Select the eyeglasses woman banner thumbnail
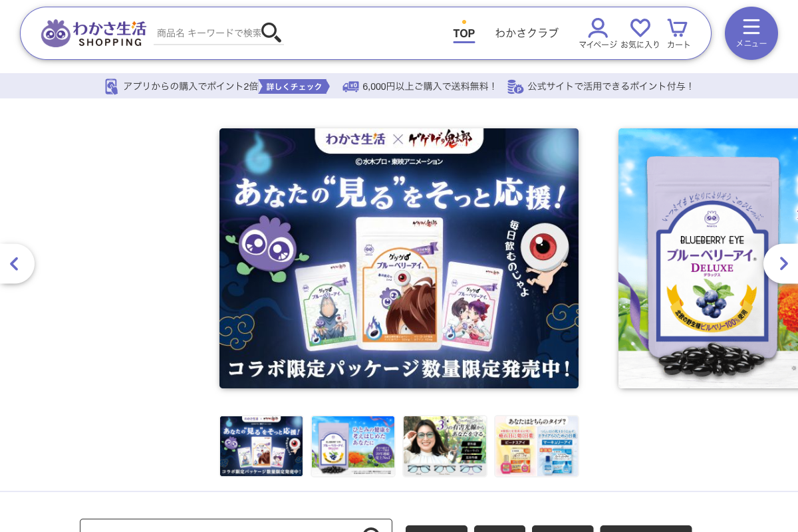 click(x=445, y=446)
